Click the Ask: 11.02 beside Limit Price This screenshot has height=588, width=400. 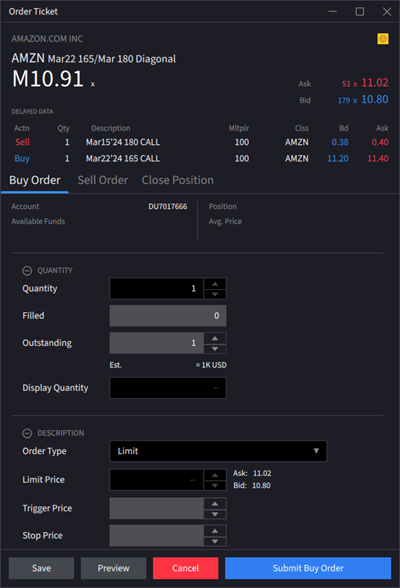[252, 473]
